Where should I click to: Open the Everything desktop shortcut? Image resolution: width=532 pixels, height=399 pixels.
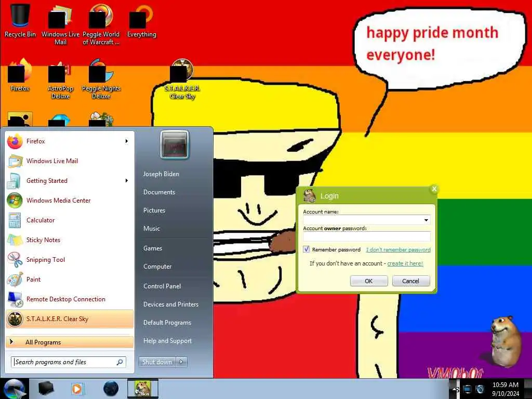click(x=141, y=21)
